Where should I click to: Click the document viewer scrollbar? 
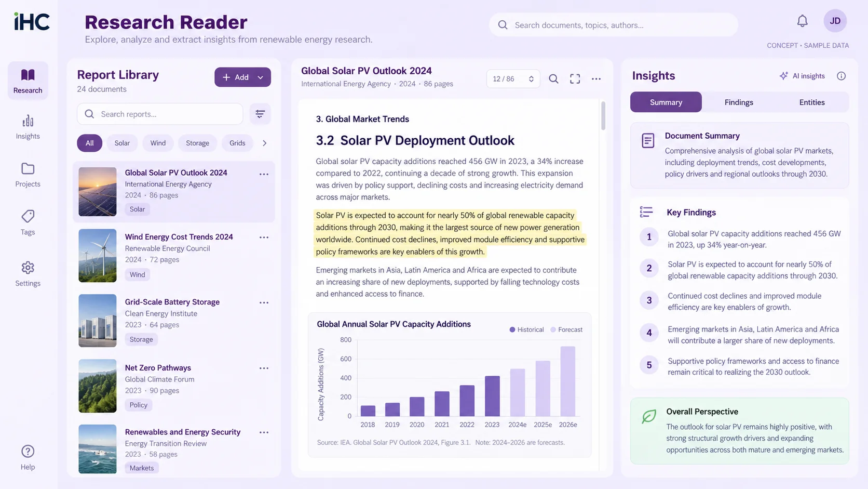point(603,115)
